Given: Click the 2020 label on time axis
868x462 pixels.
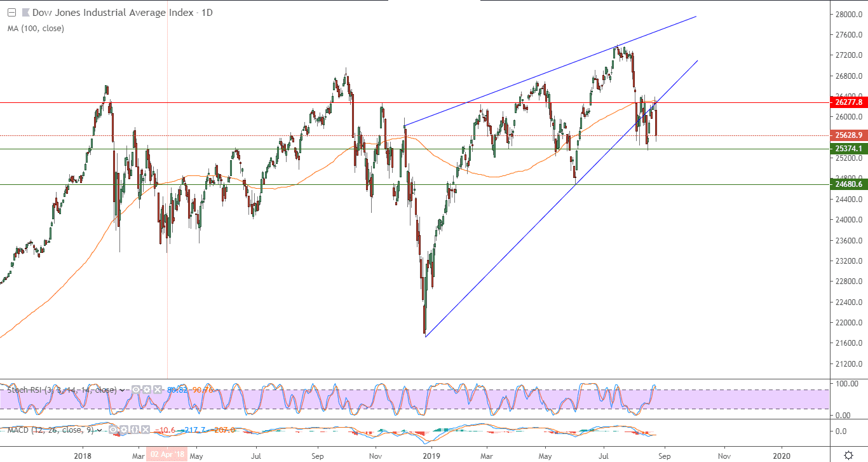Looking at the screenshot, I should pyautogui.click(x=782, y=455).
